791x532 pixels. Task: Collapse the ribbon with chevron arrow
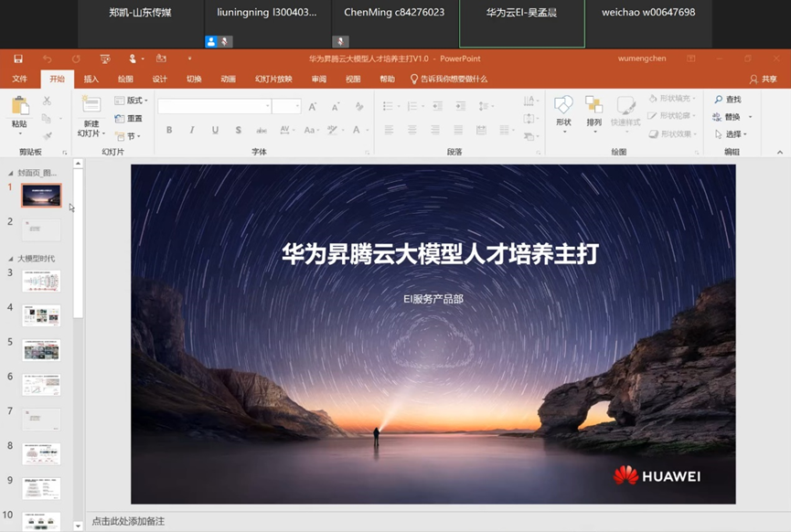(780, 153)
